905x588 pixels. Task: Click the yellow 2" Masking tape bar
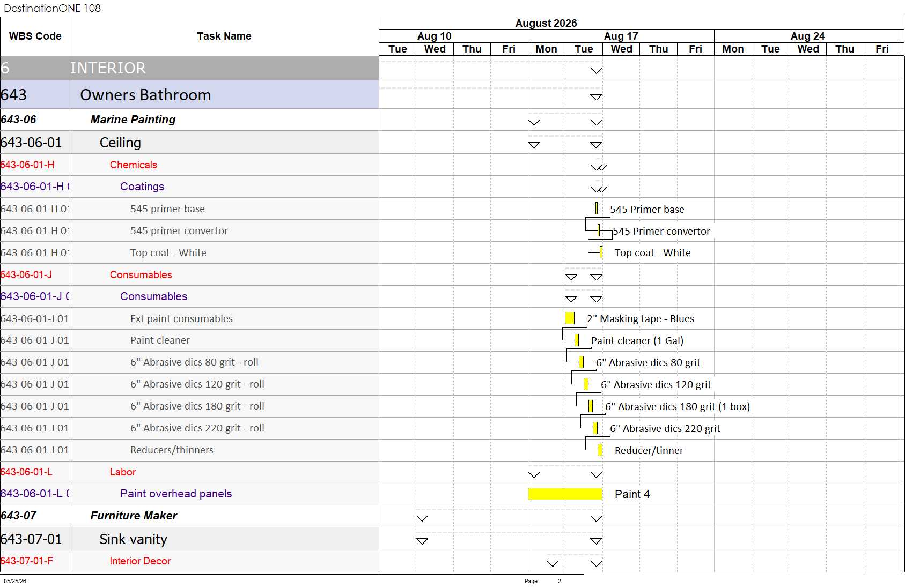[x=570, y=318]
